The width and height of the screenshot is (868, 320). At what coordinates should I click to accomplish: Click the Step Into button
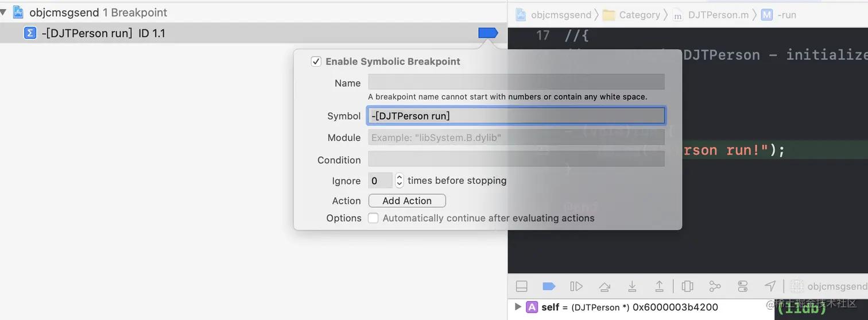[x=632, y=286]
